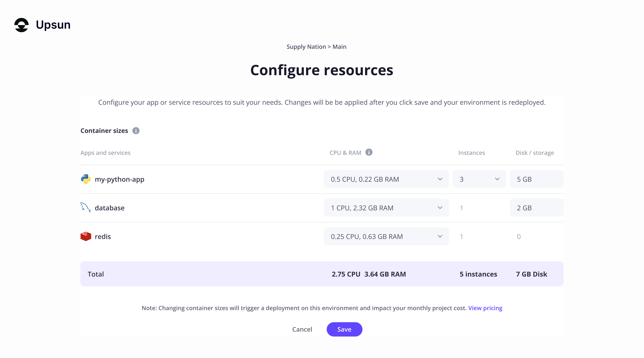Click the Upsun logo icon
This screenshot has height=358, width=644.
click(x=21, y=25)
